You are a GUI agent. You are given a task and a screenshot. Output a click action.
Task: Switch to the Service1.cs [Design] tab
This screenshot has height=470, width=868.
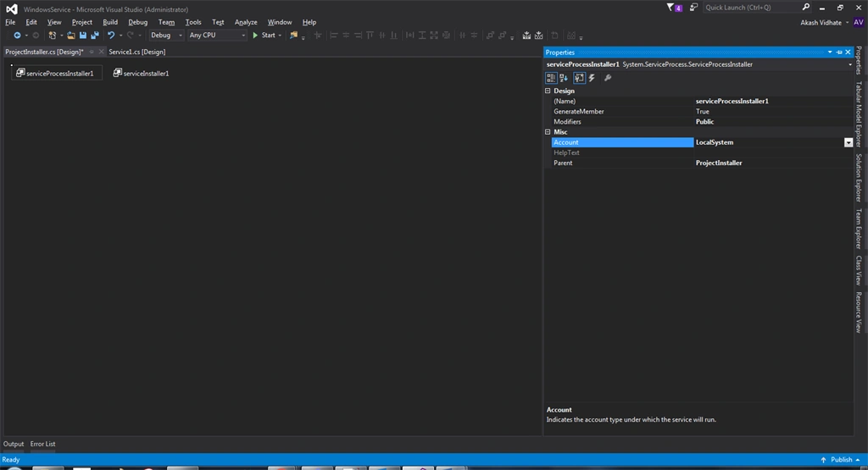click(136, 52)
